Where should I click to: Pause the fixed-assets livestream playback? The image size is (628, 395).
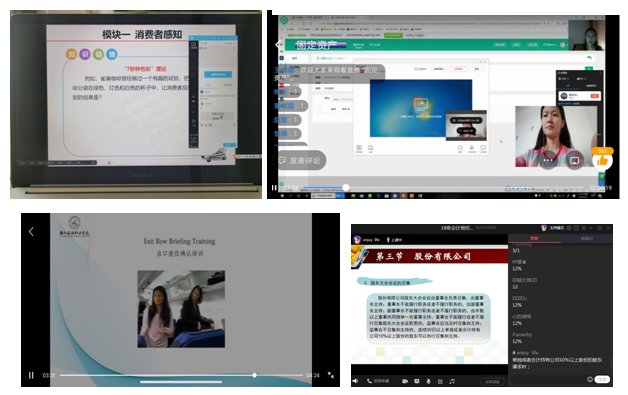(x=274, y=187)
